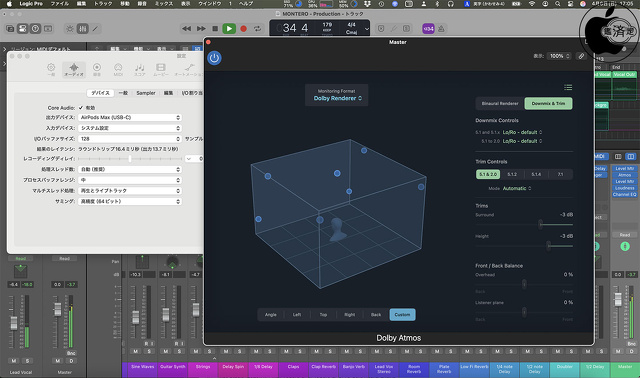640x378 pixels.
Task: Select the 5.1 & 2.0 trim control
Action: [x=488, y=174]
